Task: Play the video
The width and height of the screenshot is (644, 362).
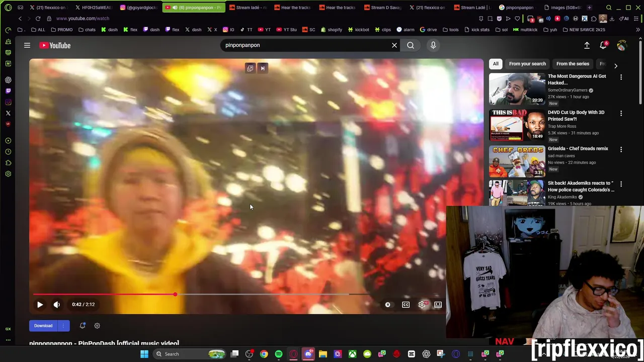Action: click(x=40, y=304)
